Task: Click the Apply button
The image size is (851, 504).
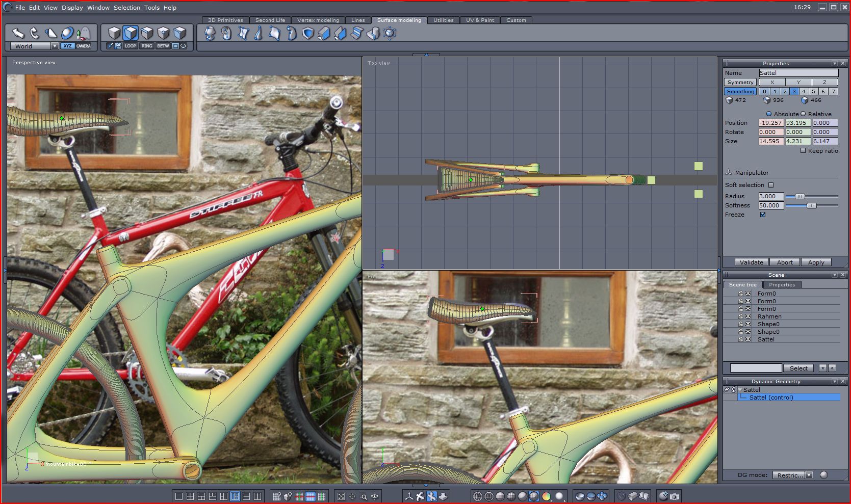Action: point(816,262)
